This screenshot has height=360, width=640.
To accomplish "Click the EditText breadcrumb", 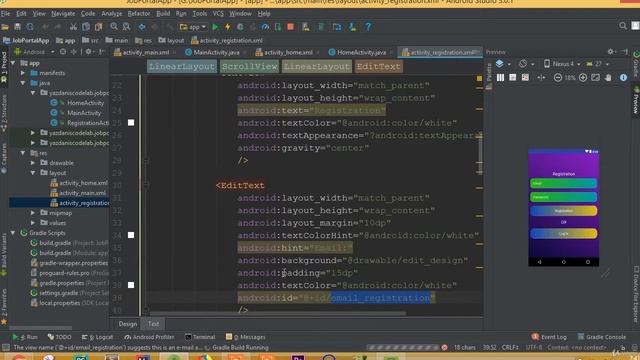I will point(378,67).
